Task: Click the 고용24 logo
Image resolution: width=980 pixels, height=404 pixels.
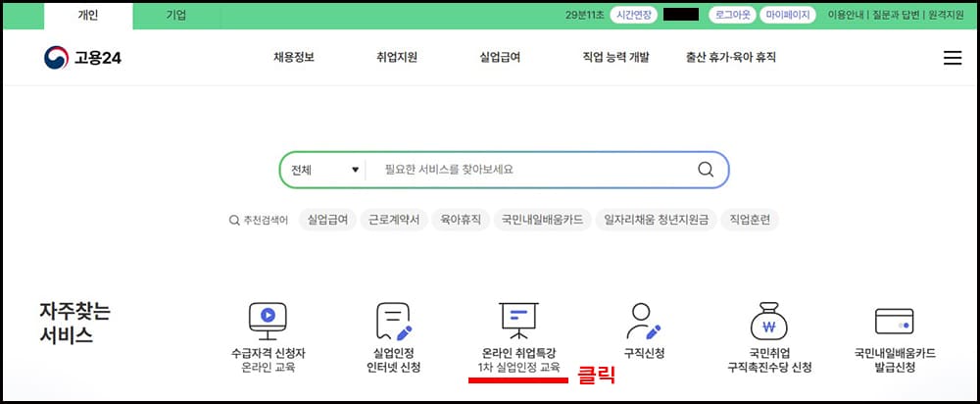Action: point(82,58)
